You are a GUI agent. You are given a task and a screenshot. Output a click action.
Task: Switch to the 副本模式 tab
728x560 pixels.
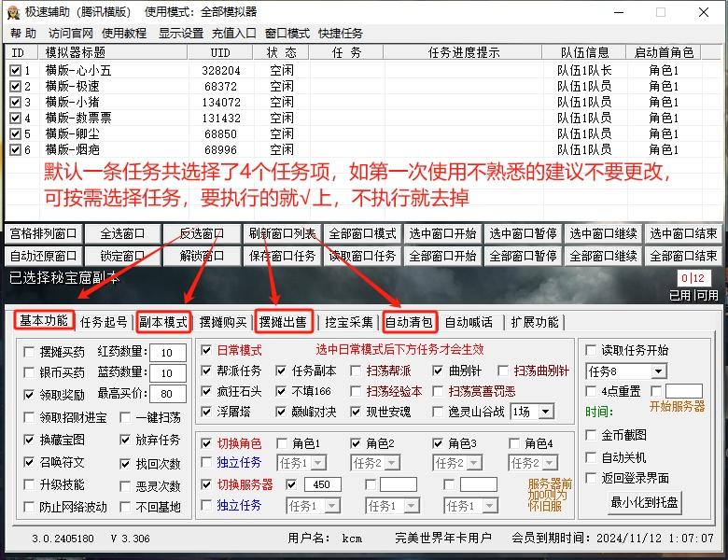tap(163, 322)
